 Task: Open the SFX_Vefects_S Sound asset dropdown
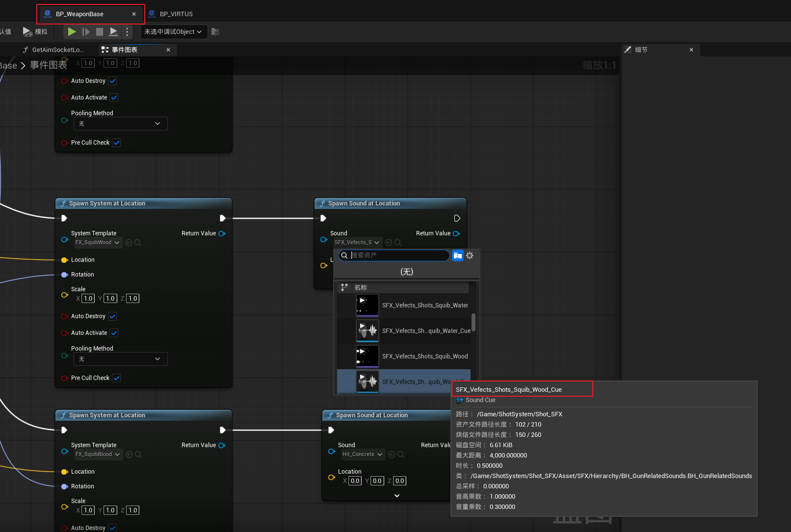coord(357,243)
